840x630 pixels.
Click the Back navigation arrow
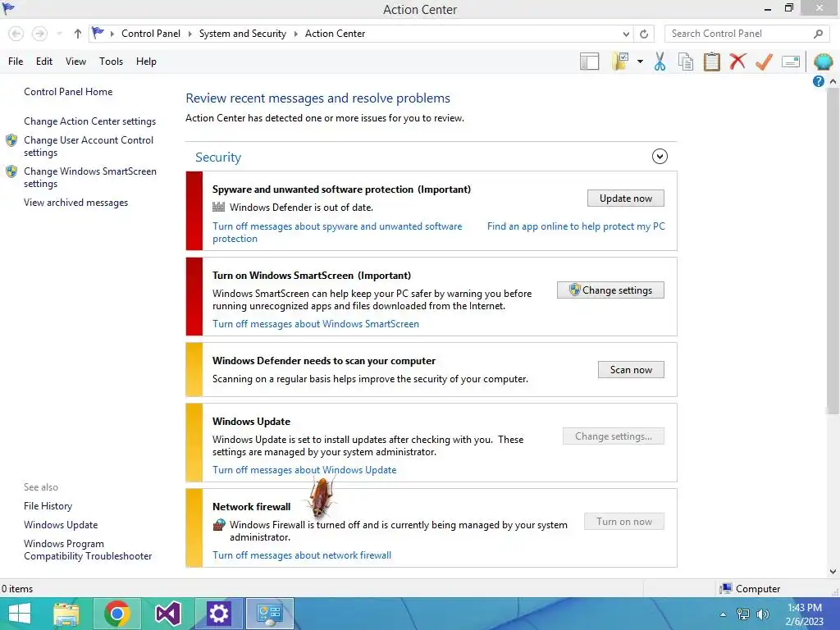click(16, 34)
